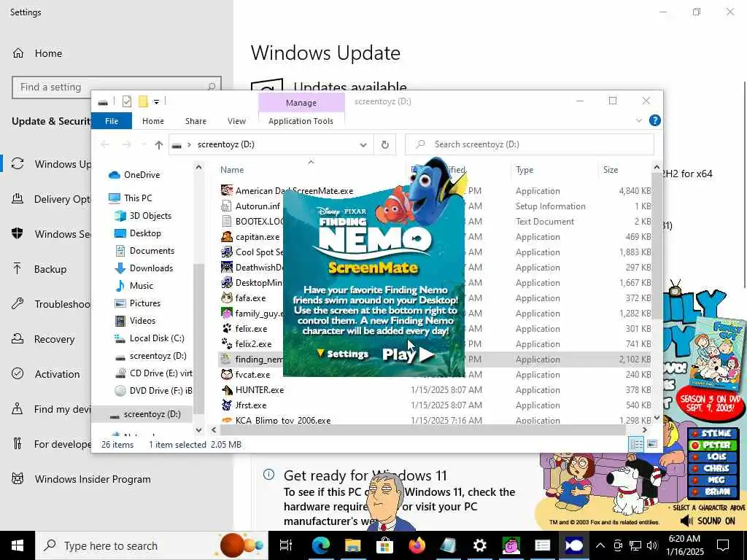This screenshot has height=560, width=747.
Task: Select the fafa.exe file icon
Action: pyautogui.click(x=227, y=297)
